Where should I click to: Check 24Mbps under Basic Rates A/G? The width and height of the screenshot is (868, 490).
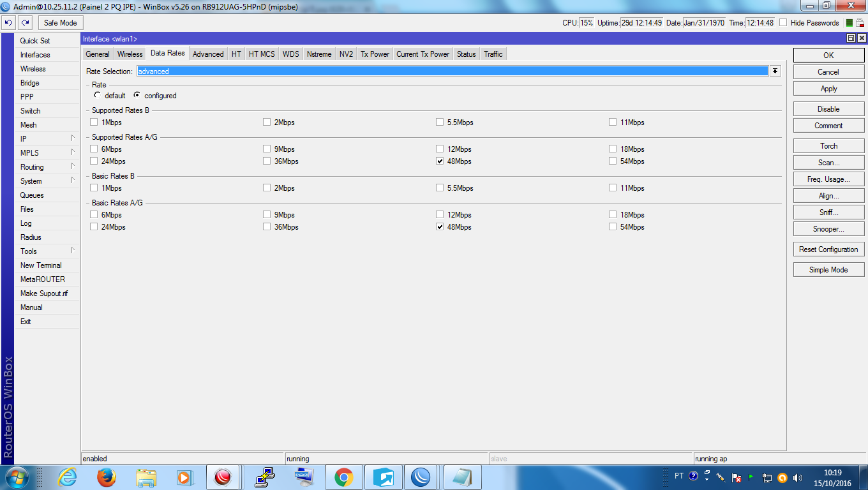(94, 226)
